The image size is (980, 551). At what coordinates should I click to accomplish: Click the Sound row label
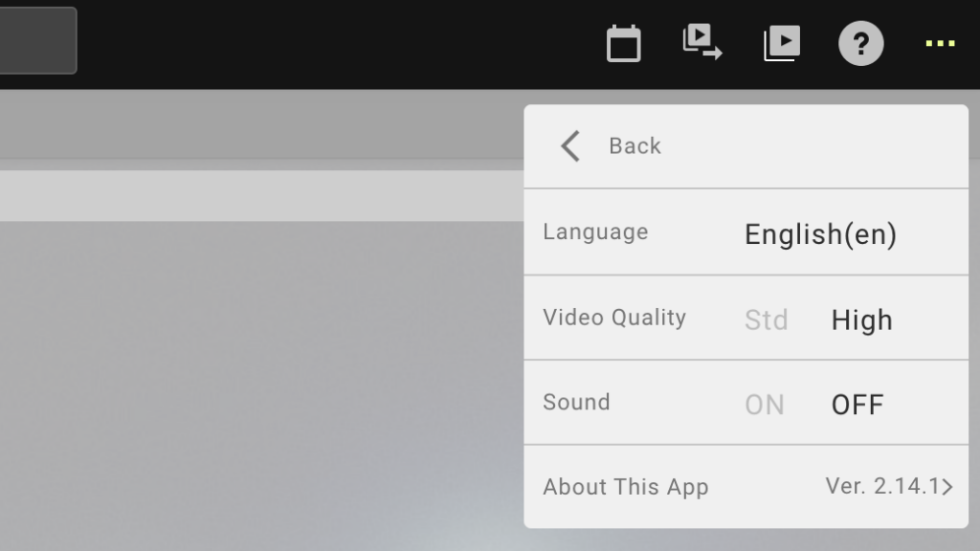pyautogui.click(x=575, y=402)
